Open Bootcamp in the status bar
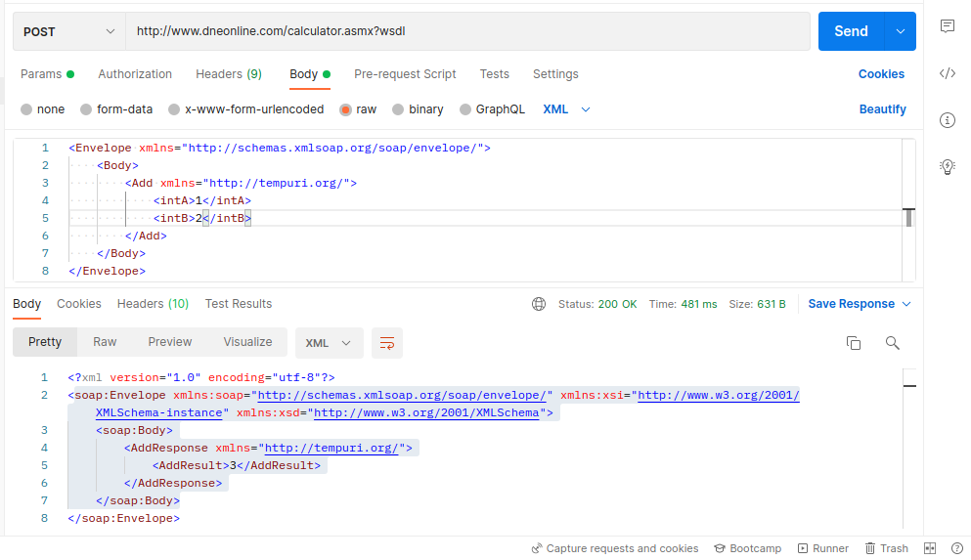Image resolution: width=971 pixels, height=560 pixels. click(x=747, y=548)
